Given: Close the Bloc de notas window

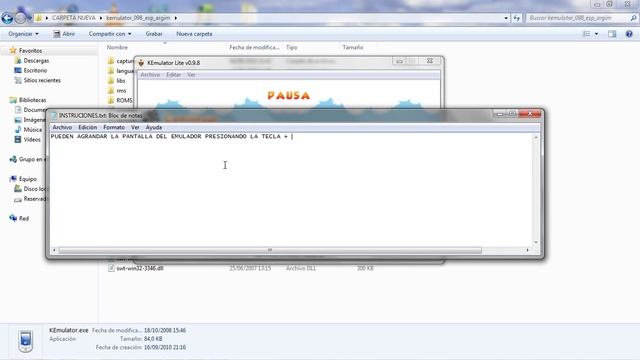Looking at the screenshot, I should point(529,114).
